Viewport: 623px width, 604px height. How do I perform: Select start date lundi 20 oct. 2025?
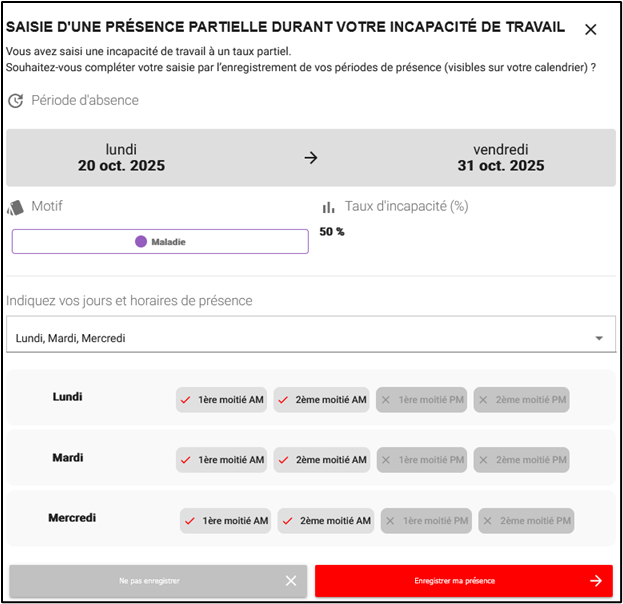point(121,158)
